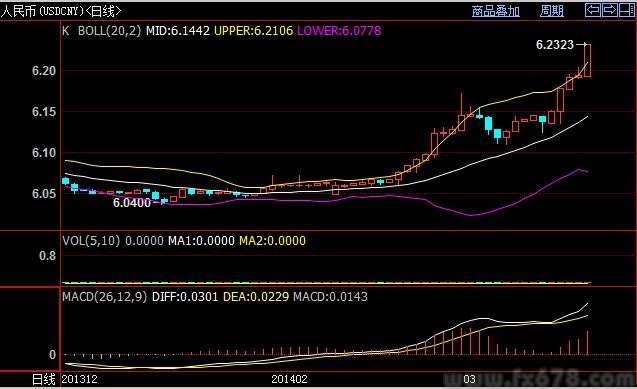The height and width of the screenshot is (389, 637).
Task: Click the LOWER:6.0778 Bollinger value
Action: coord(339,31)
